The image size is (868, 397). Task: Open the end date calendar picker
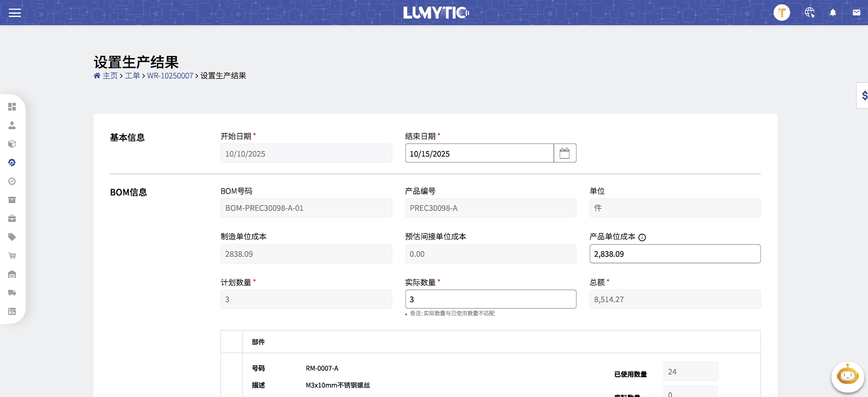point(565,153)
